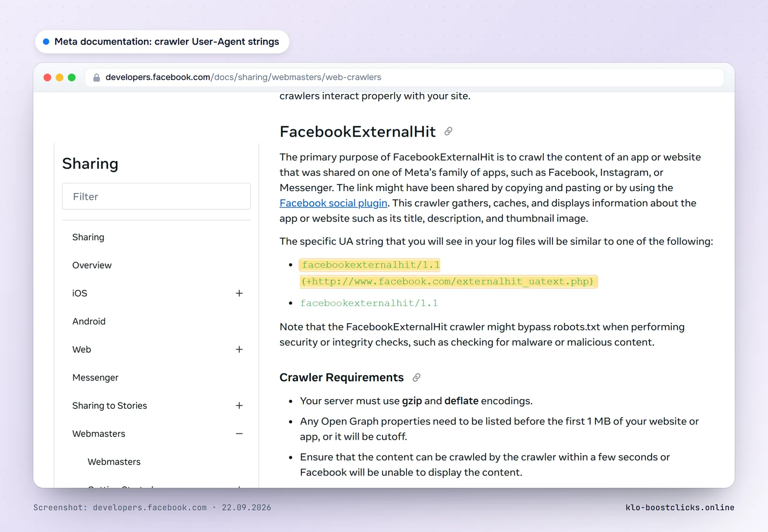Open the parent Webmasters sidebar item
This screenshot has width=768, height=532.
(x=98, y=434)
